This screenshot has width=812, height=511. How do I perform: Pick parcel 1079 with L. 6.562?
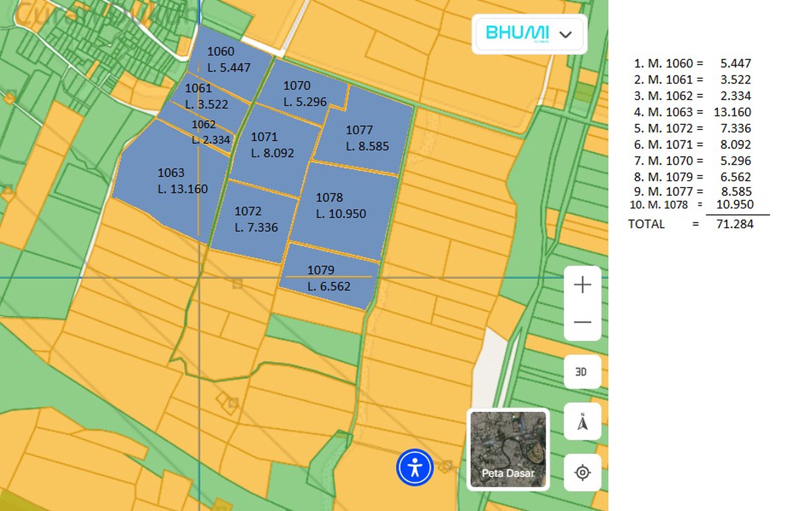tap(329, 278)
